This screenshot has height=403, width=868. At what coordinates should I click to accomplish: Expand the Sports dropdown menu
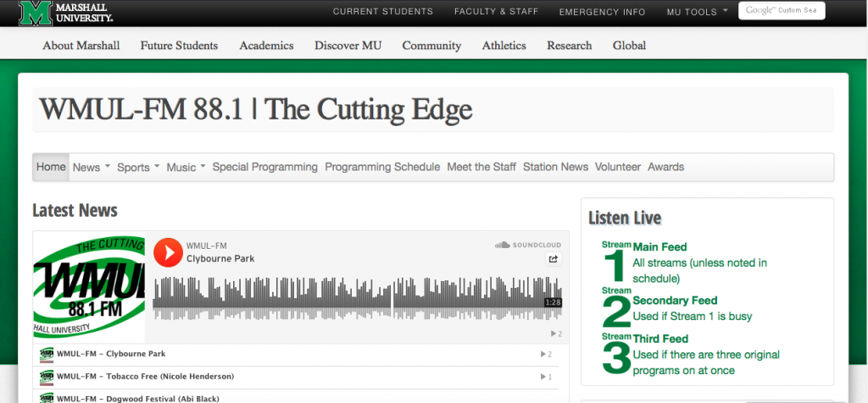[x=138, y=167]
